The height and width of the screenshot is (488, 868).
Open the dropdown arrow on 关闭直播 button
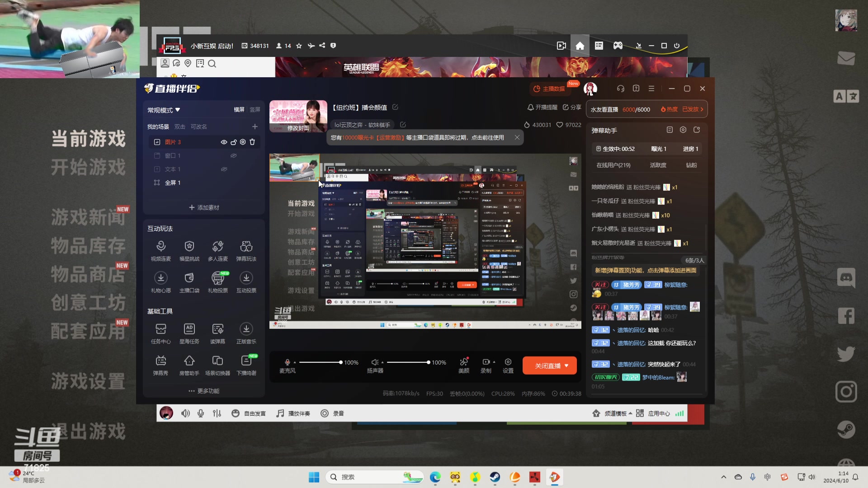(x=566, y=366)
